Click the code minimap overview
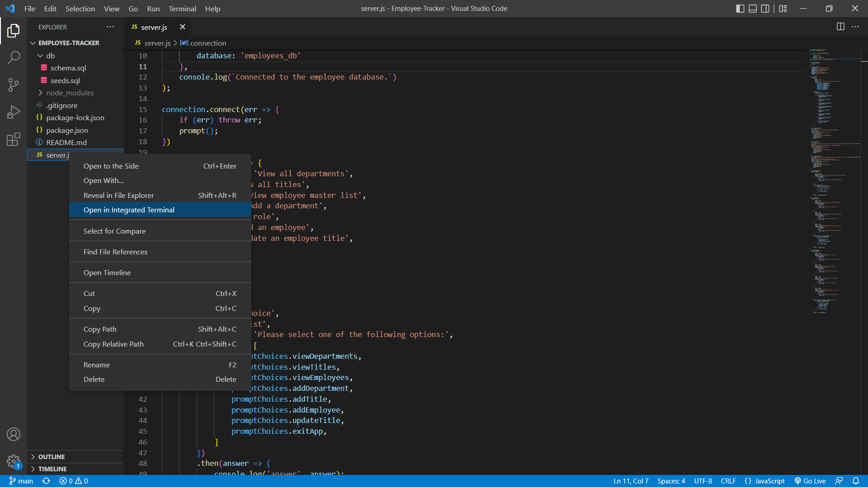868x488 pixels. [834, 181]
